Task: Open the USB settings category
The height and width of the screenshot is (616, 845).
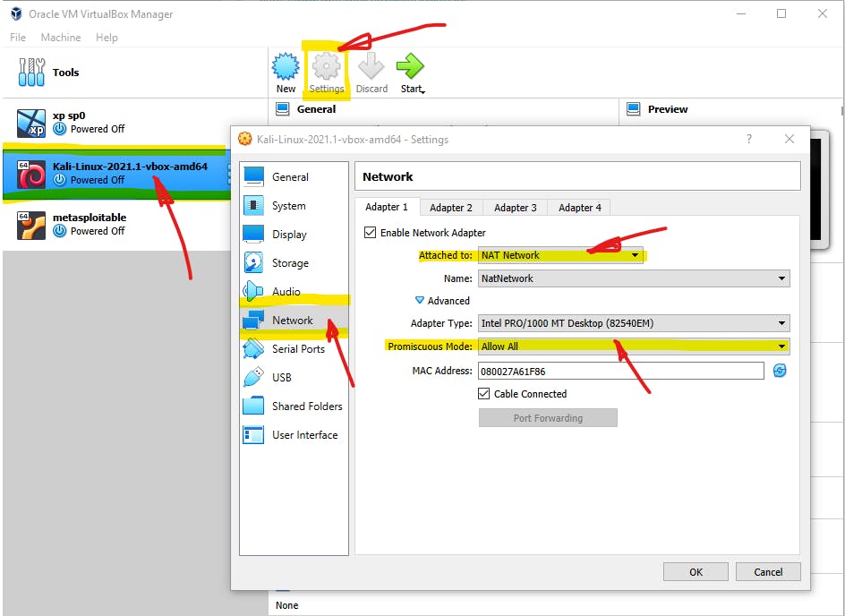Action: coord(294,377)
